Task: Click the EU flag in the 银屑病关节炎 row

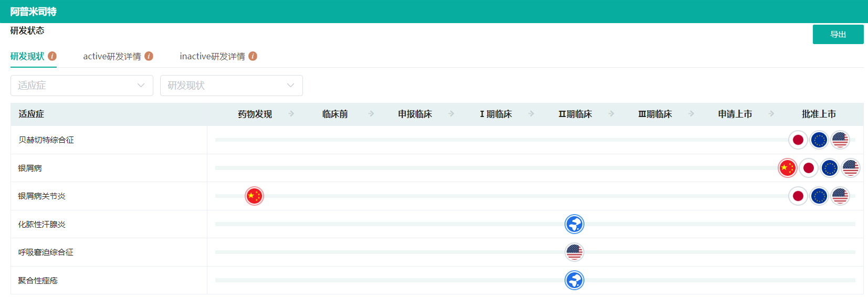Action: click(x=819, y=196)
